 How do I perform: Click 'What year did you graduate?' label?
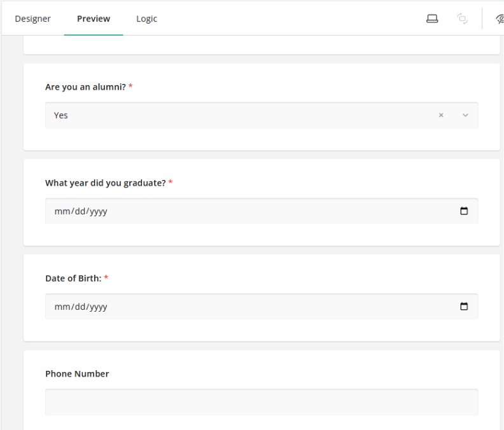click(106, 183)
